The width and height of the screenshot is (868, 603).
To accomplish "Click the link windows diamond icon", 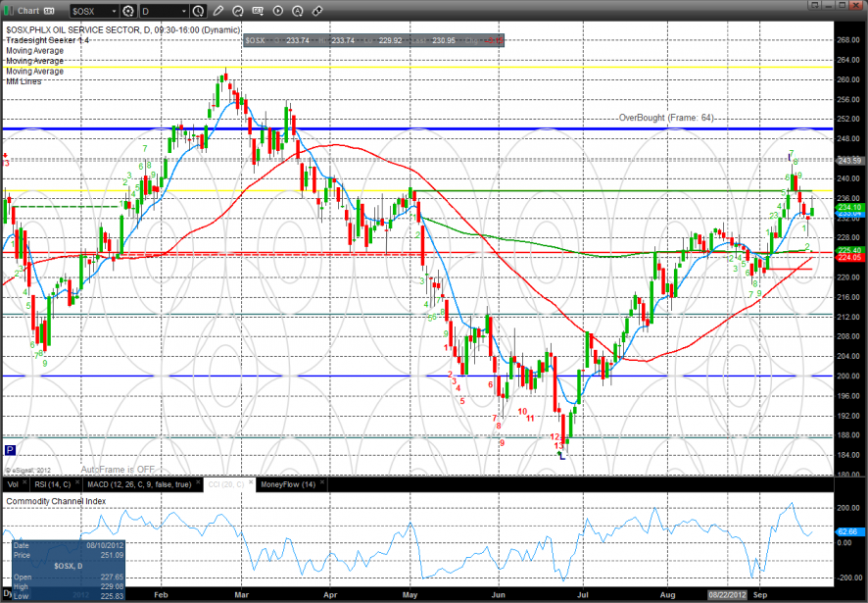I will 317,11.
